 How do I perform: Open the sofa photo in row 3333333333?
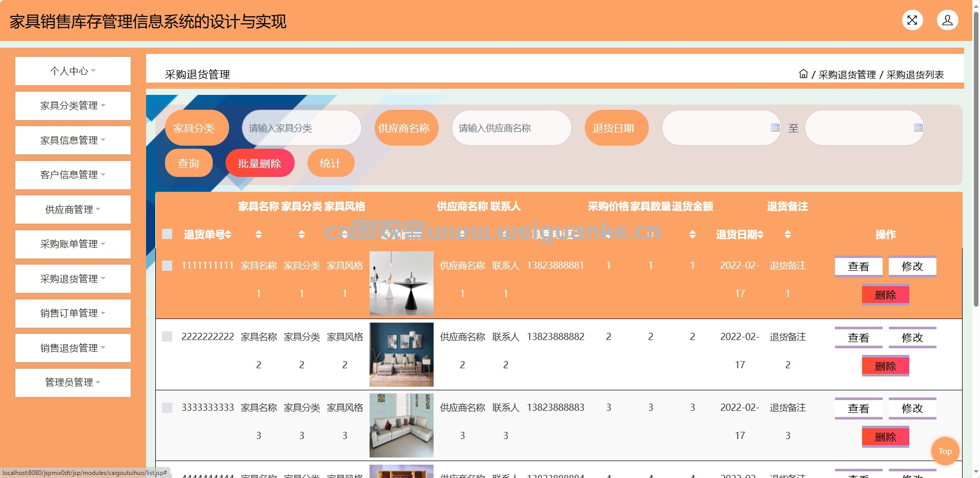pyautogui.click(x=401, y=425)
